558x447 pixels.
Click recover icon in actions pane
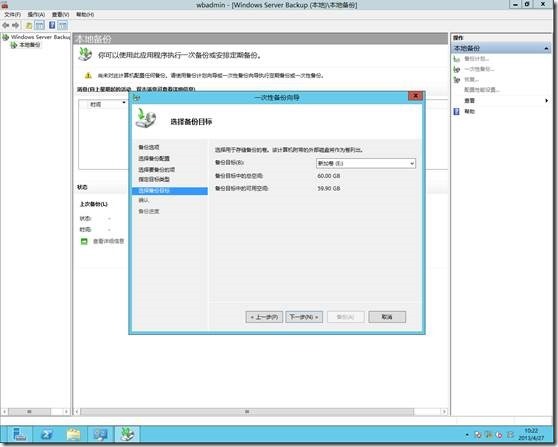(x=457, y=80)
